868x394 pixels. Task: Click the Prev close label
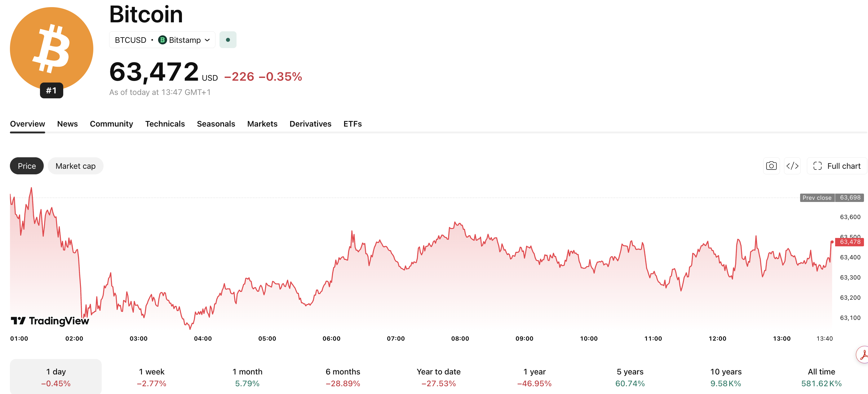click(817, 198)
